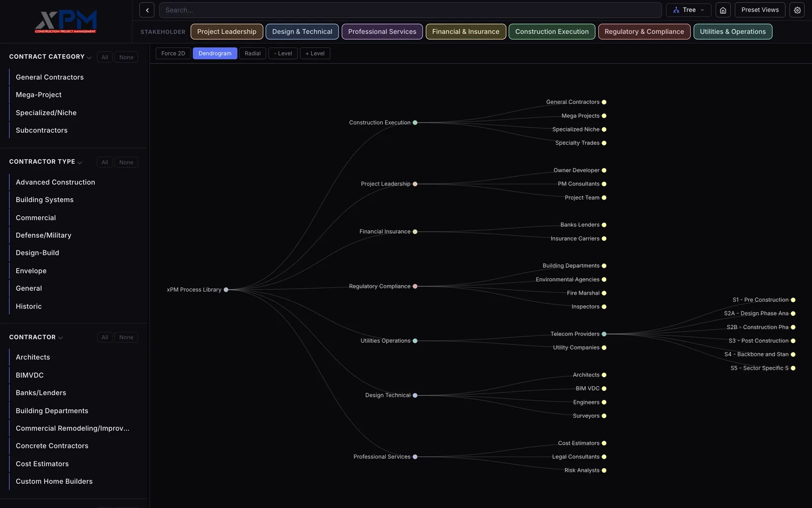Switch to Radial layout
Screen dimensions: 812x508
(253, 53)
